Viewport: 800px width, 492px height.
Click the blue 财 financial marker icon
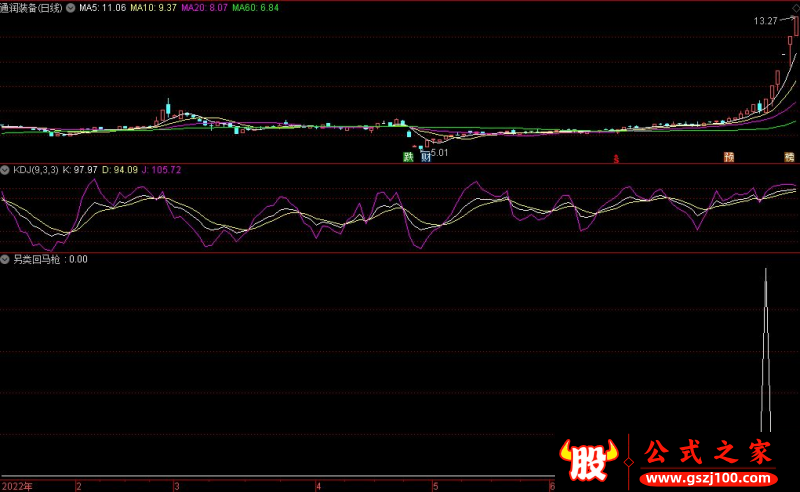click(x=426, y=157)
